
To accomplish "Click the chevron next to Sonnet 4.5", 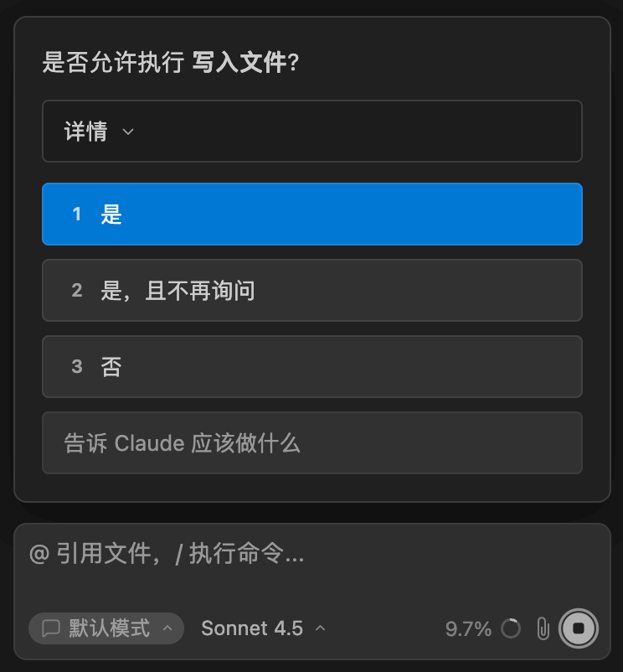I will [x=320, y=628].
